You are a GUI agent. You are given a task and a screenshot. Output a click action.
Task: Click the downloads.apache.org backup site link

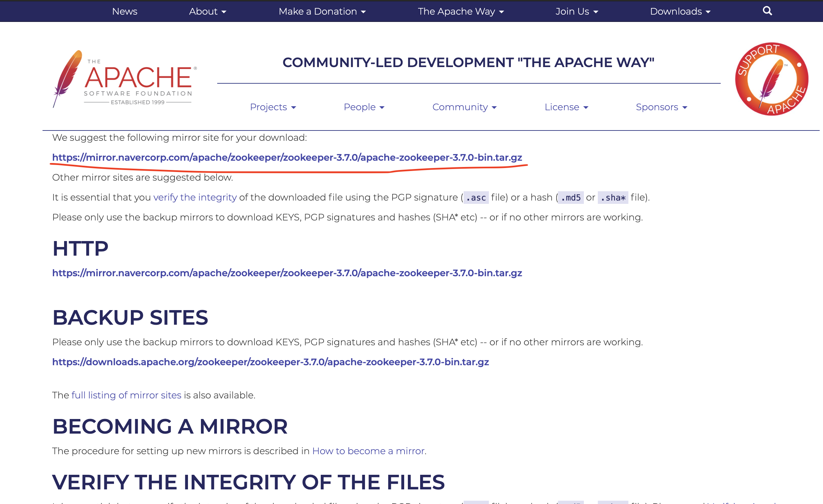tap(270, 362)
